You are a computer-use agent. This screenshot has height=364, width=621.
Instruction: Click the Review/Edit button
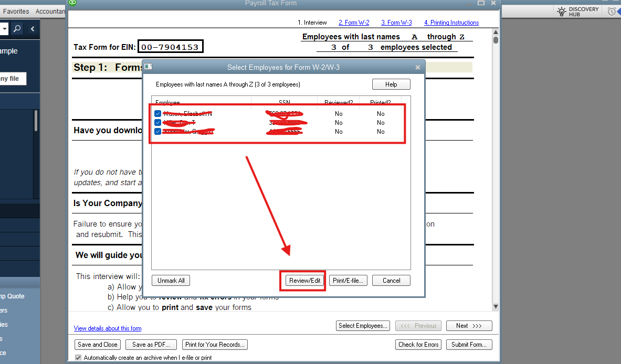(304, 281)
